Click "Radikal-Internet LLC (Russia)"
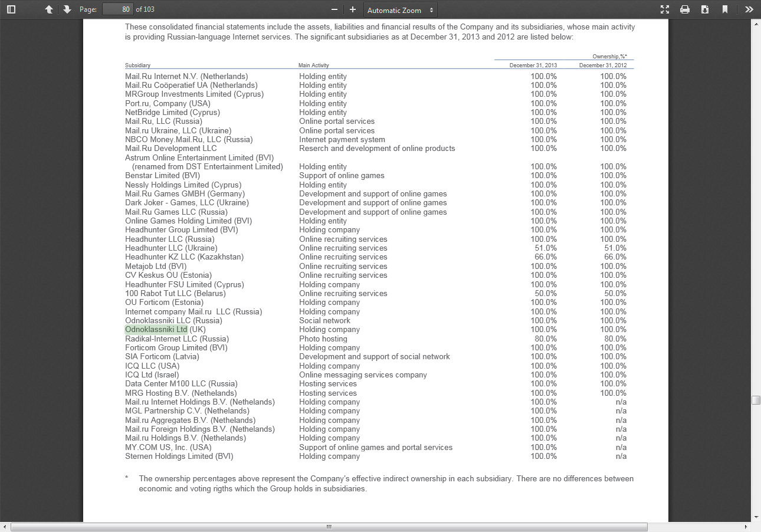This screenshot has width=761, height=532. coord(177,339)
